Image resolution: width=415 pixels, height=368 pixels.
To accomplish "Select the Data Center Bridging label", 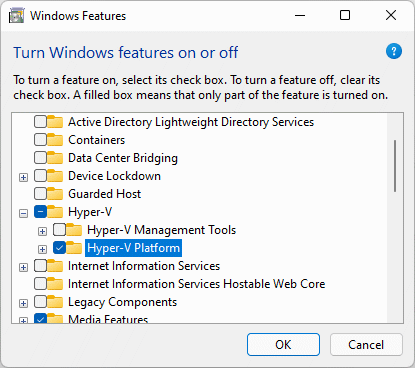I will (x=123, y=158).
